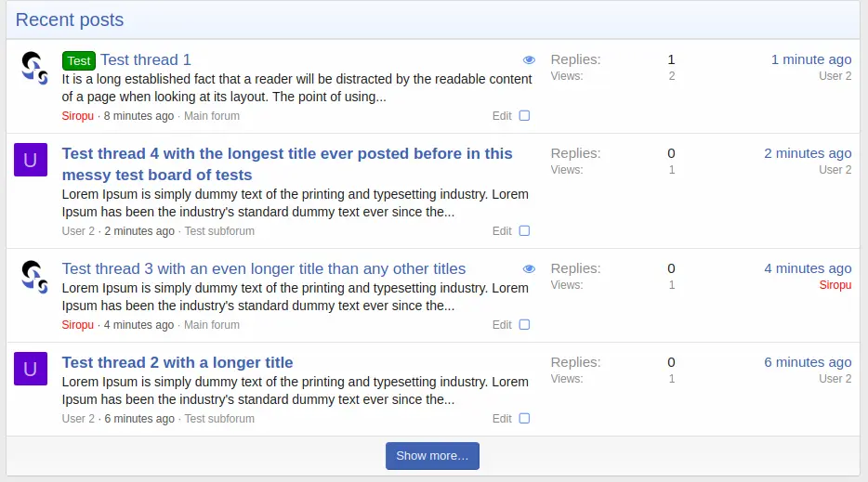Open Test thread 2 with a longer title
The image size is (868, 482).
click(x=178, y=362)
